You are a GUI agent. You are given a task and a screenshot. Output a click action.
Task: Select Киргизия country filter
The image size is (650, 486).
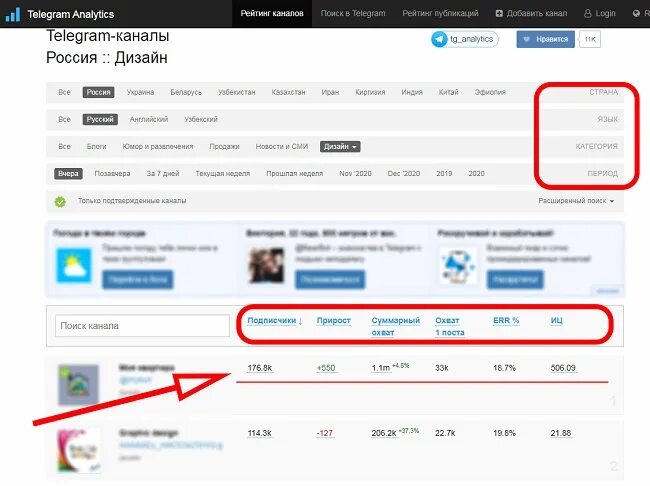(x=370, y=92)
